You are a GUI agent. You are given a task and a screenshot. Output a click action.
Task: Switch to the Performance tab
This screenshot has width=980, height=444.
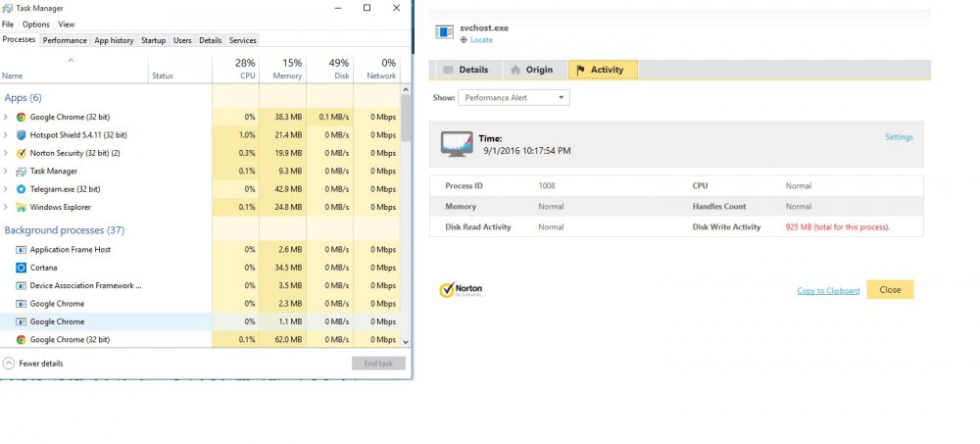pyautogui.click(x=65, y=40)
